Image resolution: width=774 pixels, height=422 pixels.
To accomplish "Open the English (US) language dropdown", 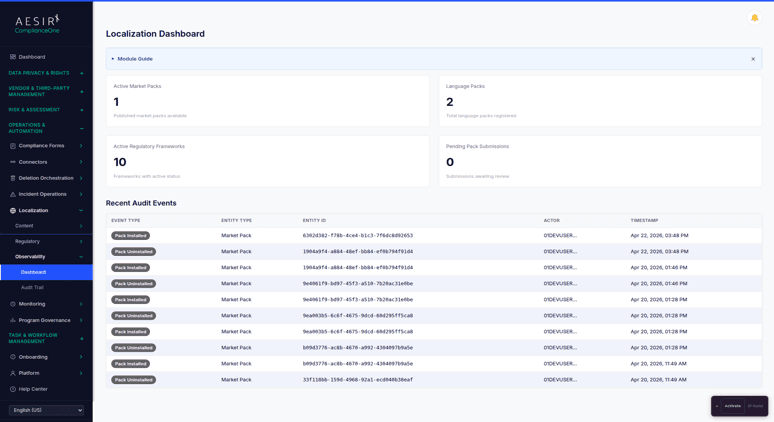I will (x=46, y=410).
